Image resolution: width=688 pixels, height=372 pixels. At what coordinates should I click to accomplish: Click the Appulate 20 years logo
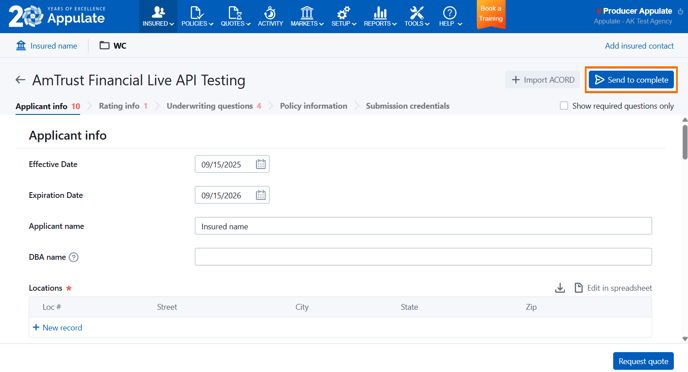[x=57, y=16]
